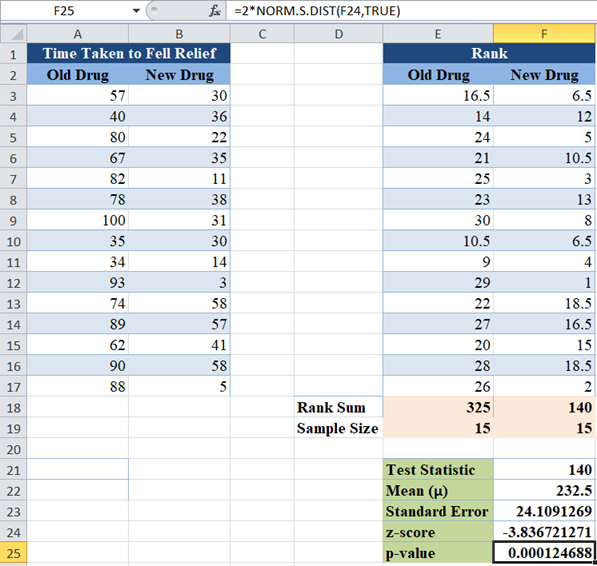This screenshot has height=566, width=597.
Task: Open the Name Box dropdown arrow
Action: point(136,11)
